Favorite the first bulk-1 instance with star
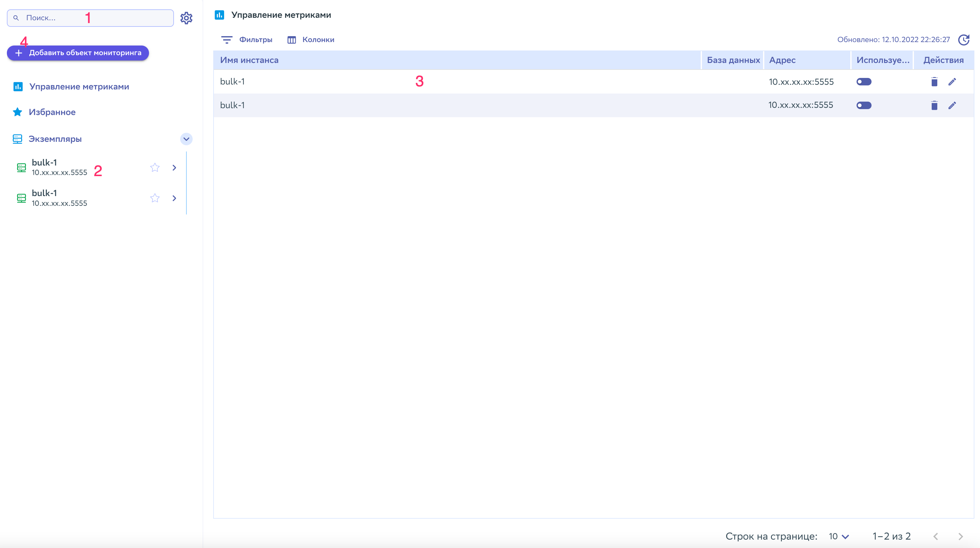Screen dimensions: 980x548 tap(155, 167)
